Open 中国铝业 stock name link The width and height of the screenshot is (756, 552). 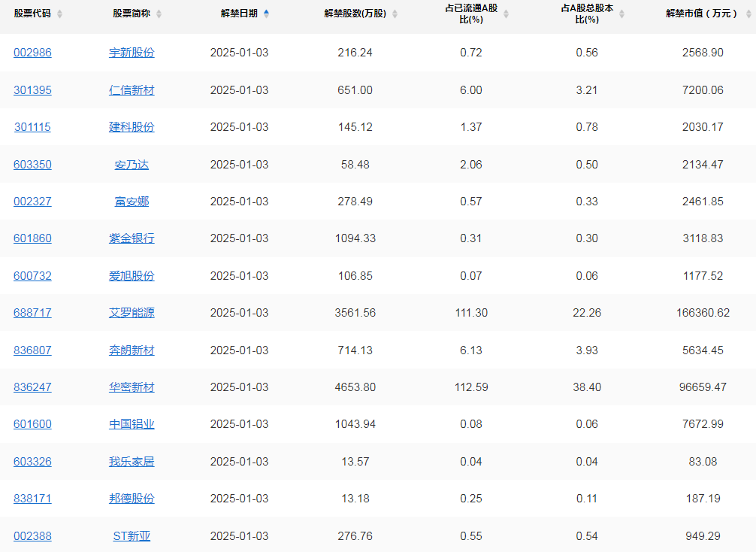[132, 424]
